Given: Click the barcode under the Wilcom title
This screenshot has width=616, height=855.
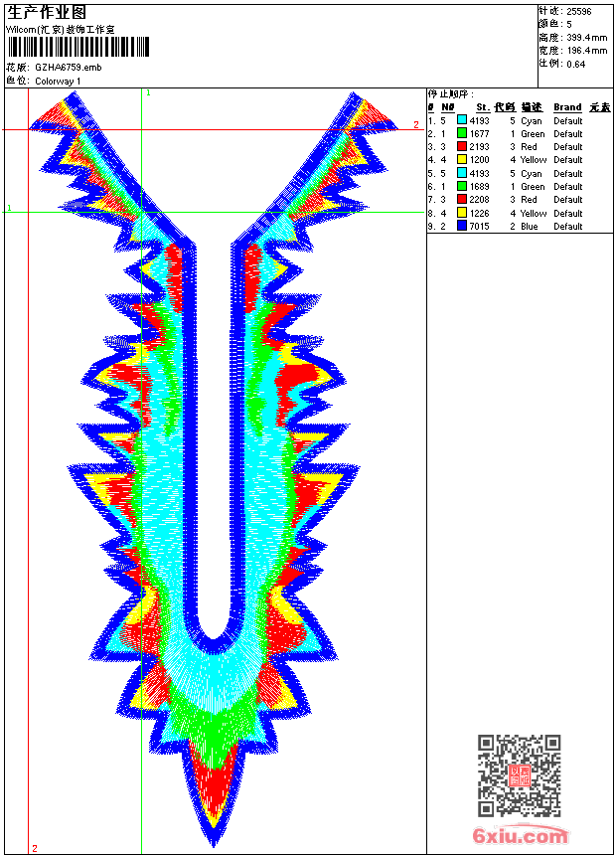Looking at the screenshot, I should pyautogui.click(x=78, y=47).
